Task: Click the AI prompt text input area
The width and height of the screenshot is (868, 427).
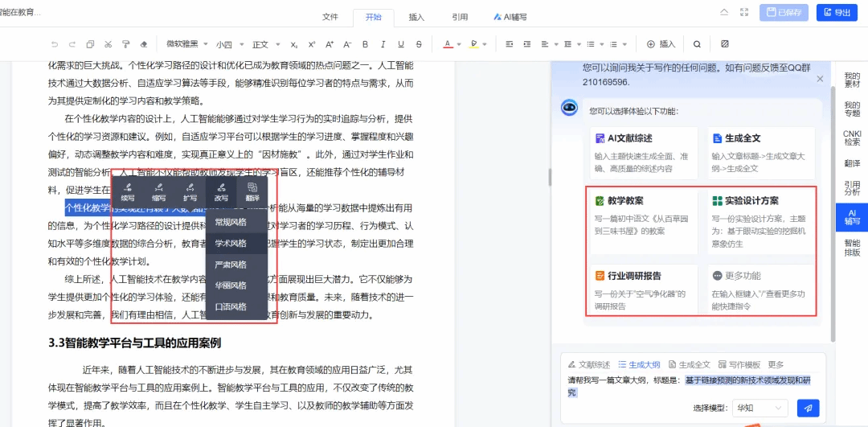Action: click(x=691, y=386)
